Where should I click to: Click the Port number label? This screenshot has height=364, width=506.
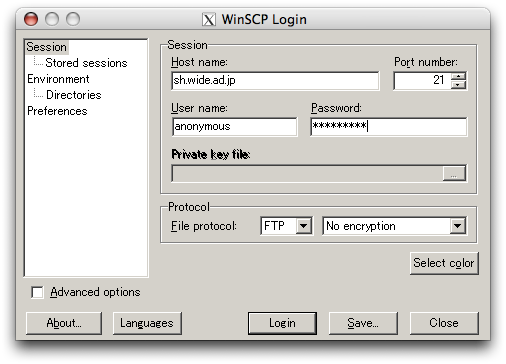[426, 62]
